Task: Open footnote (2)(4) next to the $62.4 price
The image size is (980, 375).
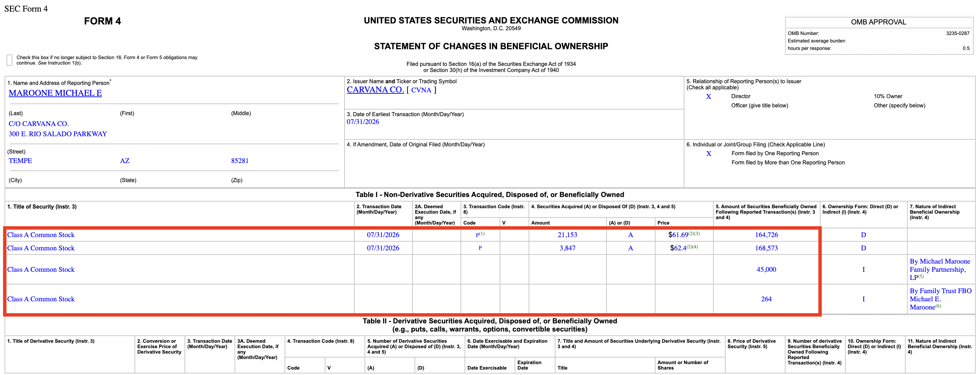Action: (x=692, y=247)
